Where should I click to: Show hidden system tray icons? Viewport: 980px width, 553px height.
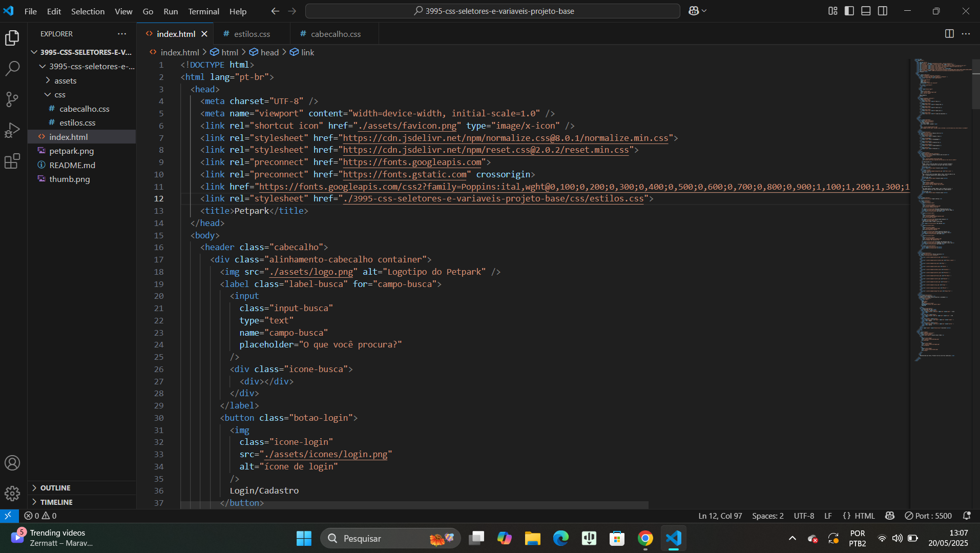coord(793,538)
